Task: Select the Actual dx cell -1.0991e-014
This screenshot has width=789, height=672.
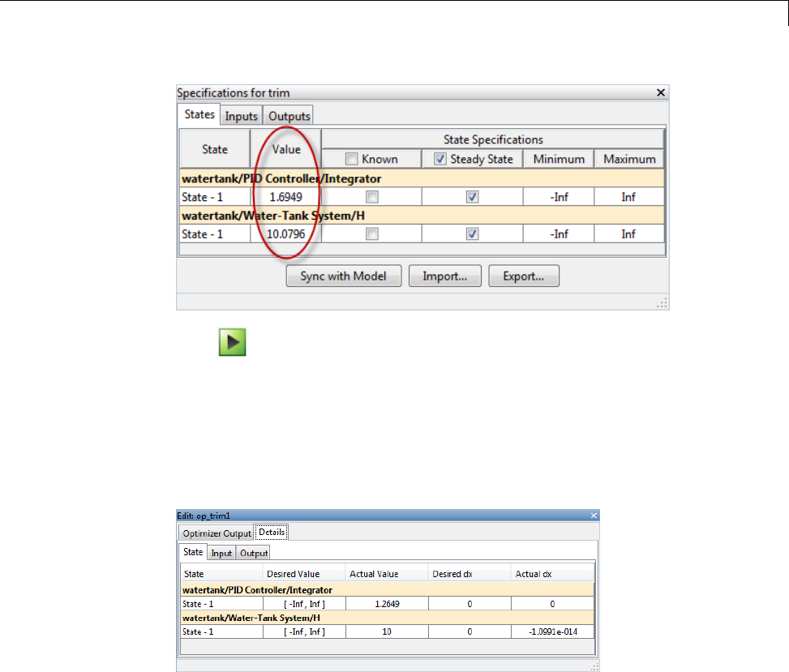Action: coord(552,631)
